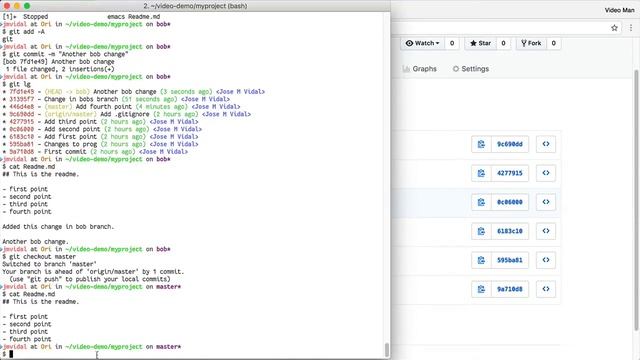
Task: Browse repository files at commit 9a710d8
Action: click(x=546, y=289)
